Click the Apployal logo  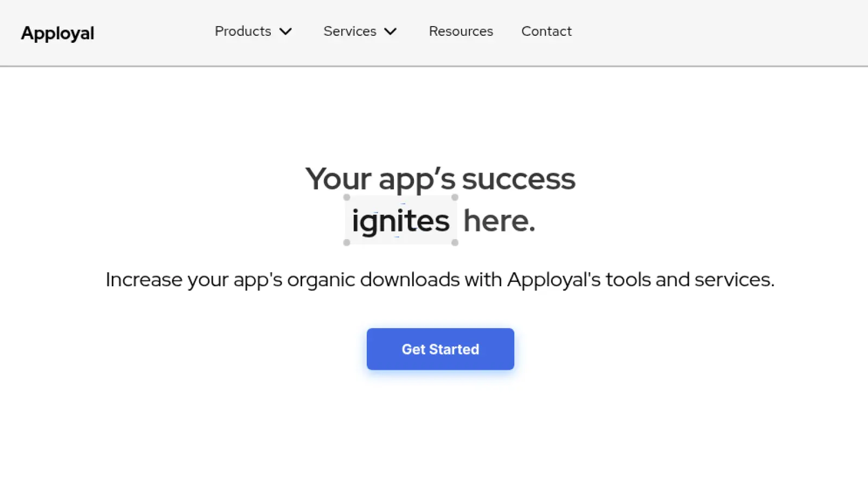[x=58, y=33]
